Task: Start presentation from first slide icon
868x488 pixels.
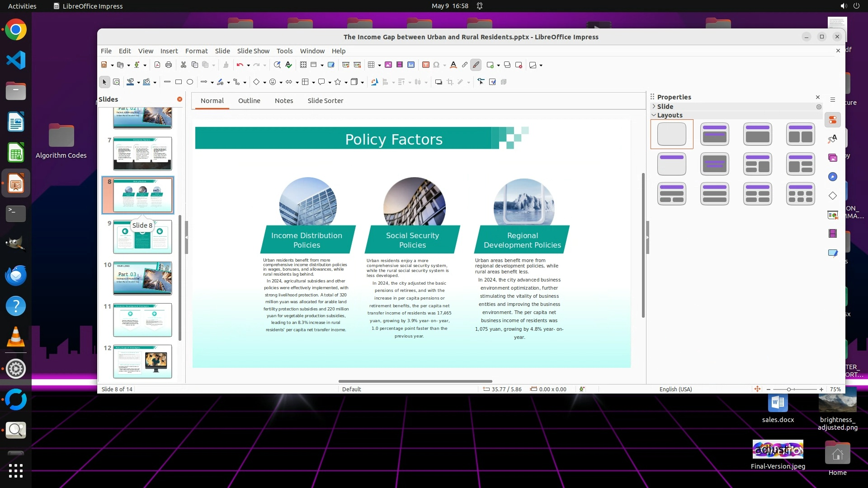Action: [346, 65]
